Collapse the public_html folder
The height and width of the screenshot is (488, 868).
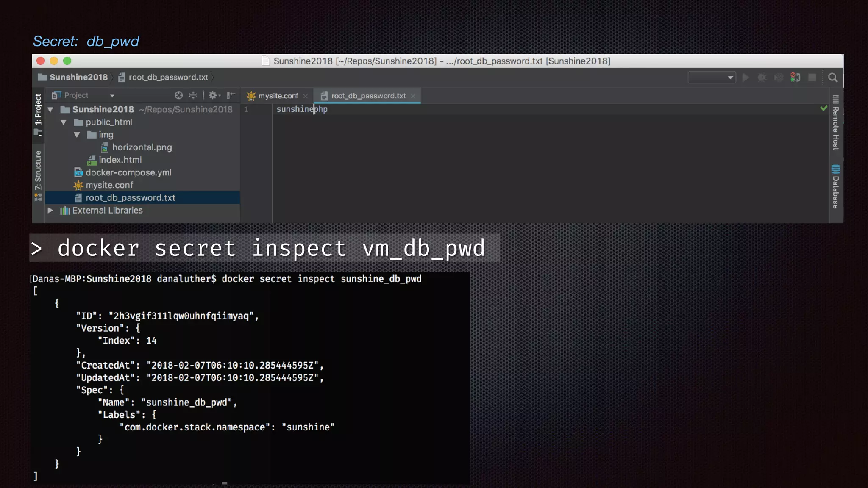pos(64,122)
